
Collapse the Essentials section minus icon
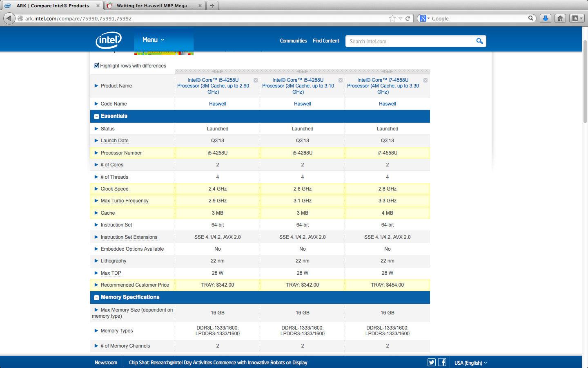[x=97, y=117]
